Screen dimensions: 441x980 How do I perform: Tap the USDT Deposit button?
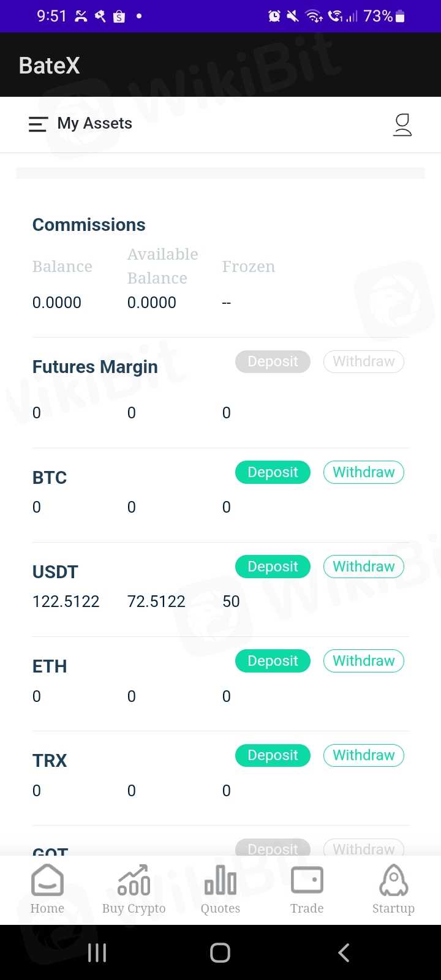click(x=273, y=567)
